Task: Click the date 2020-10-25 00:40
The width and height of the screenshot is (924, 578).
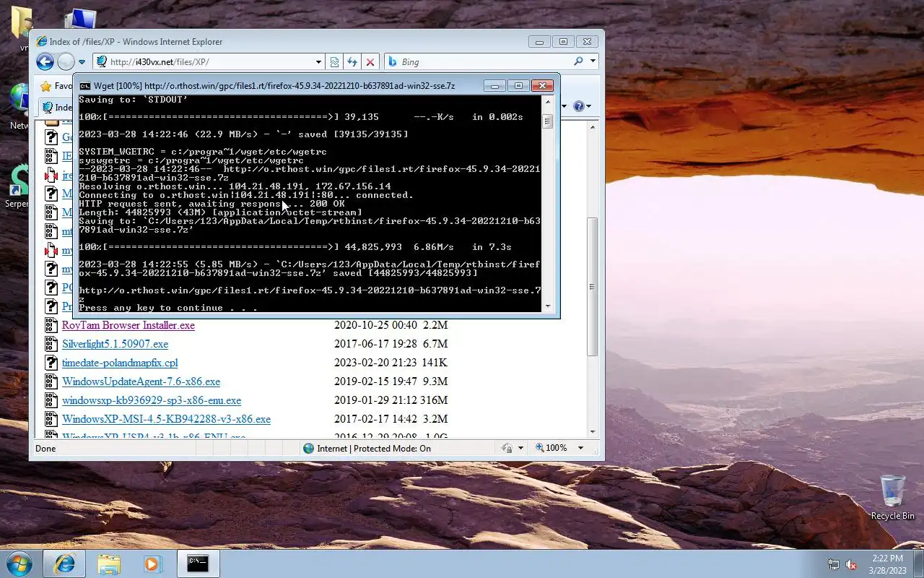Action: [375, 325]
